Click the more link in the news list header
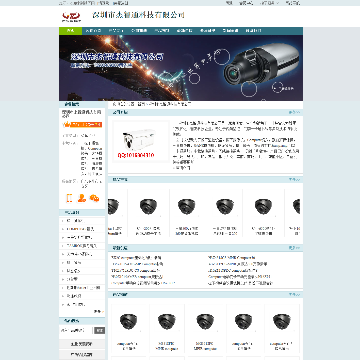The width and height of the screenshot is (360, 360). [x=294, y=248]
